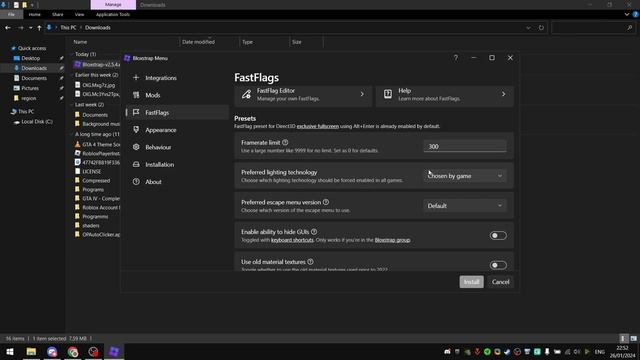Click the Explorer search magnifier icon
Screen dimensions: 640x360
629,28
